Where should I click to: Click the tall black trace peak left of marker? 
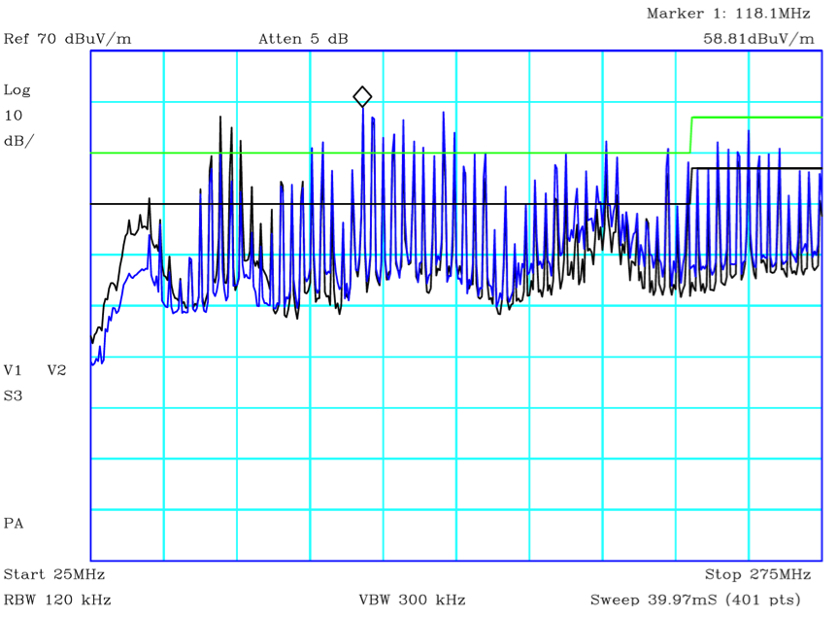click(x=220, y=120)
